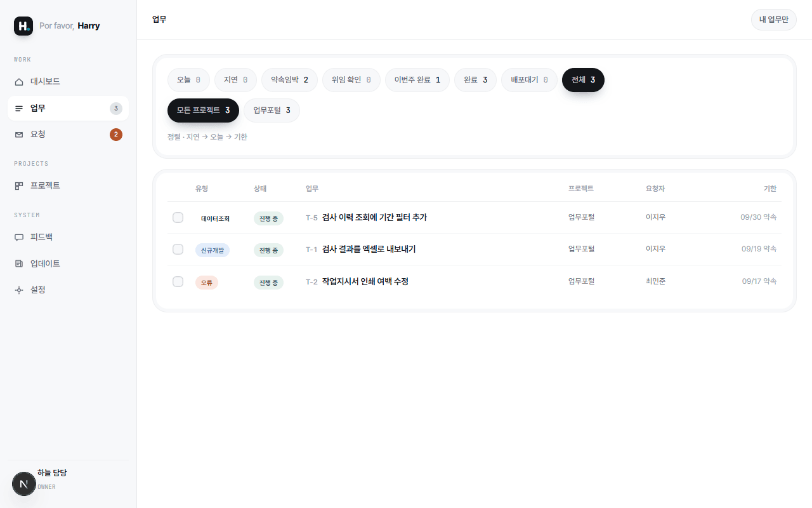Click the H logo icon in sidebar
The height and width of the screenshot is (508, 812).
[23, 26]
